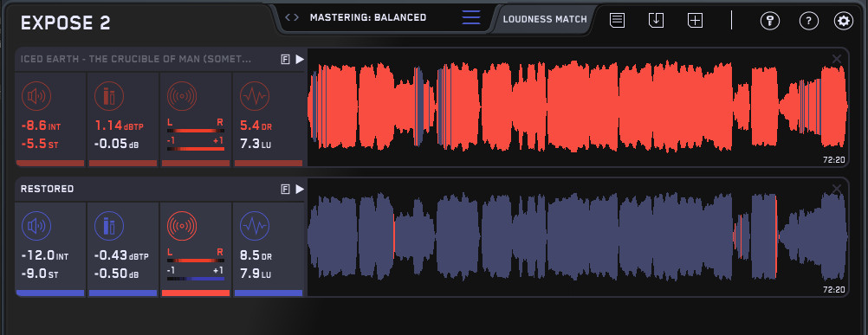
Task: Play the Iced Earth track
Action: click(300, 59)
